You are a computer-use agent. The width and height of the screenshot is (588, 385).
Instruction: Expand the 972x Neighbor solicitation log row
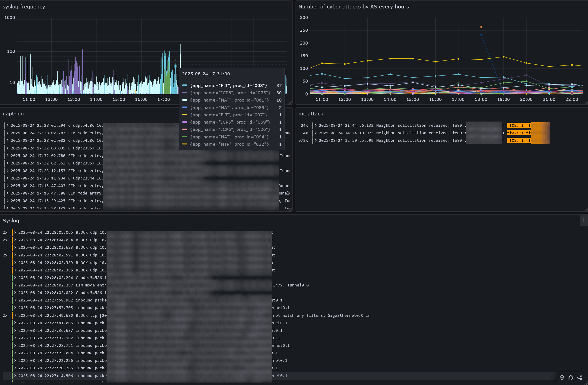click(x=316, y=140)
